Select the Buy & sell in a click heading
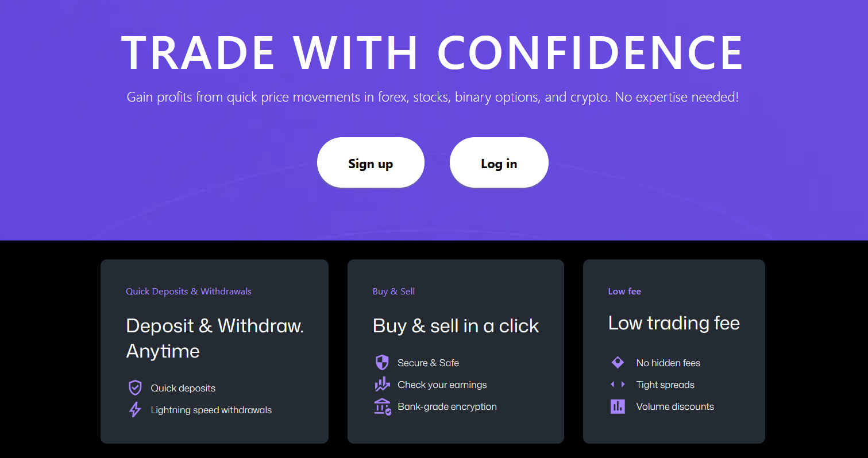The image size is (868, 458). [456, 326]
